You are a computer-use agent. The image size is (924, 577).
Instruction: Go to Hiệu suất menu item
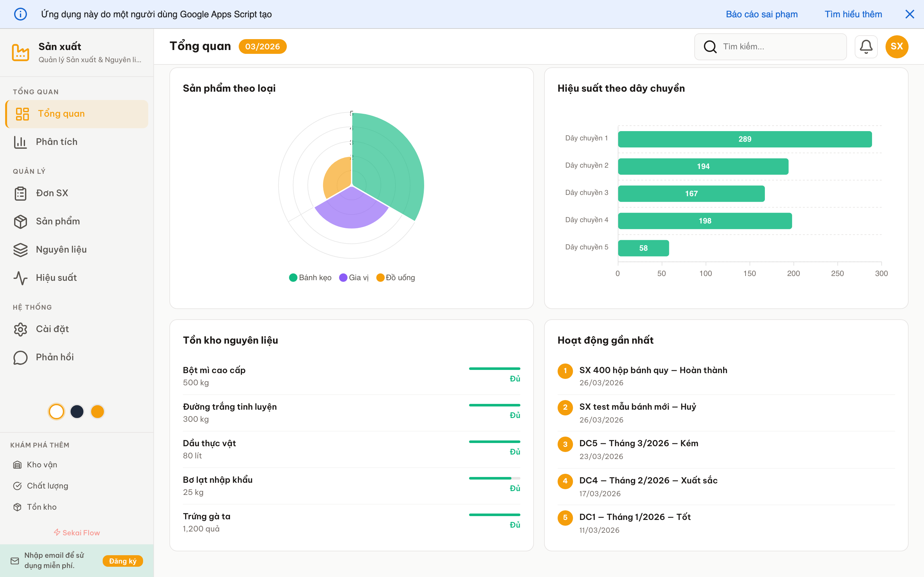tap(56, 278)
